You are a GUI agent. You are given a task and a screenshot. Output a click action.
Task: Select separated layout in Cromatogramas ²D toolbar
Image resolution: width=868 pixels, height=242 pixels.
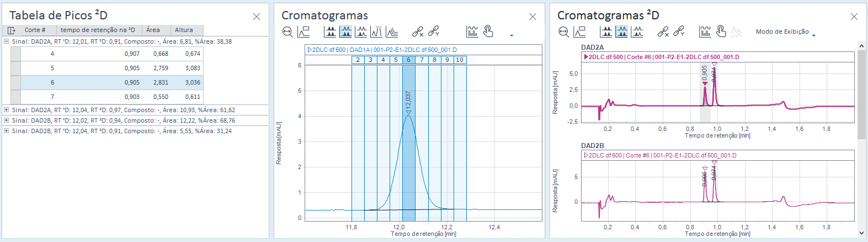click(606, 32)
